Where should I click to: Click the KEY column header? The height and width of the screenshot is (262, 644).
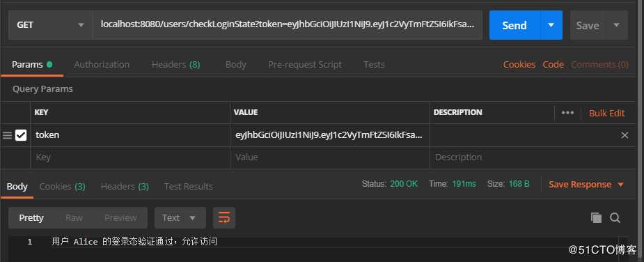point(41,112)
